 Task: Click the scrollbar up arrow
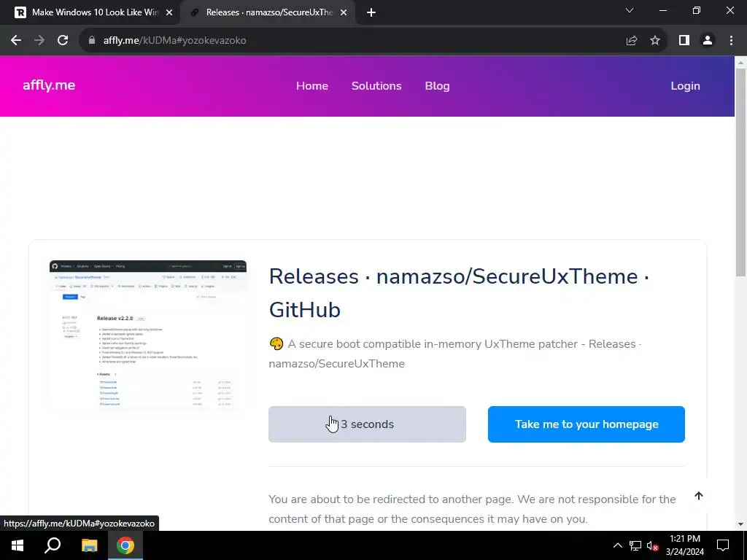(x=740, y=62)
